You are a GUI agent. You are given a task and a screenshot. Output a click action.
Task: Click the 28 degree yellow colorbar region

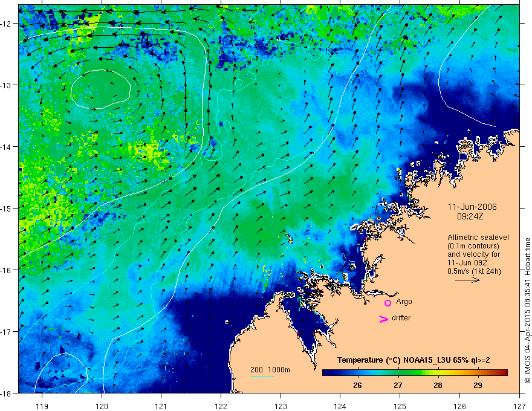tap(438, 372)
